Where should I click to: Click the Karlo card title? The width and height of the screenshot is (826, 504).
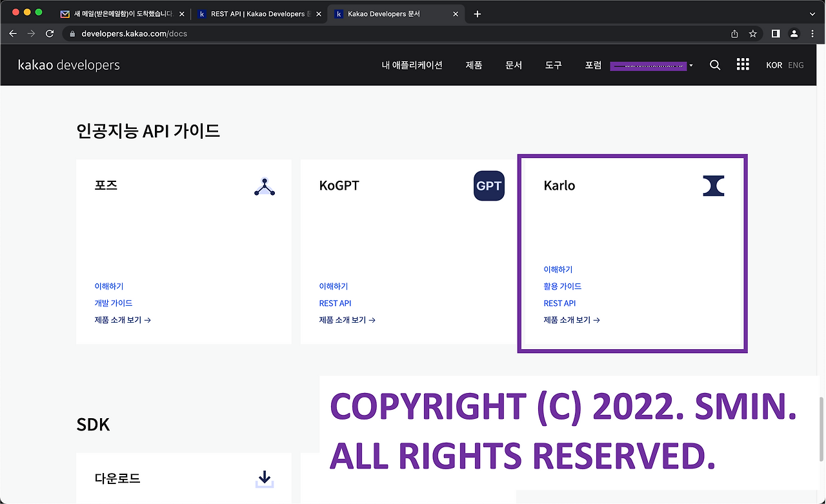click(559, 186)
